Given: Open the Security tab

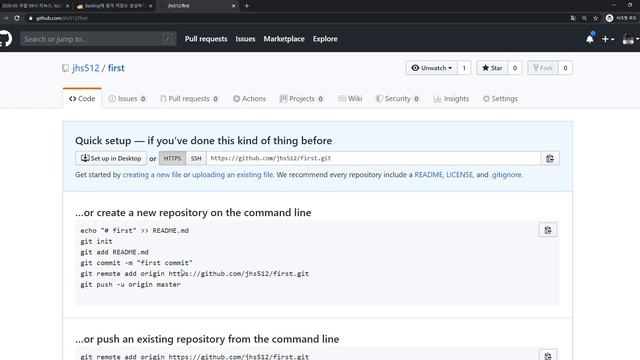Looking at the screenshot, I should coord(398,98).
